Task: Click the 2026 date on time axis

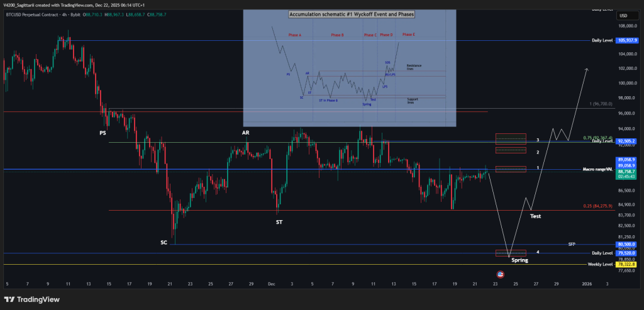Action: (x=586, y=284)
